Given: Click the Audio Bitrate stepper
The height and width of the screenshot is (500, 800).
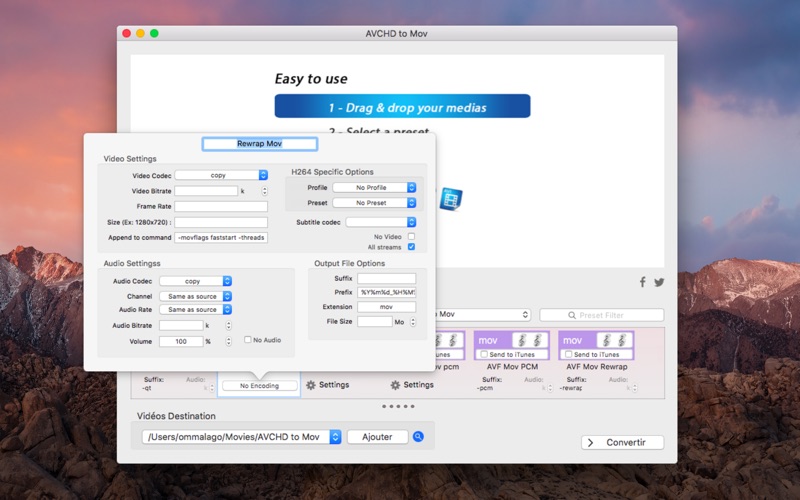Looking at the screenshot, I should tap(229, 326).
